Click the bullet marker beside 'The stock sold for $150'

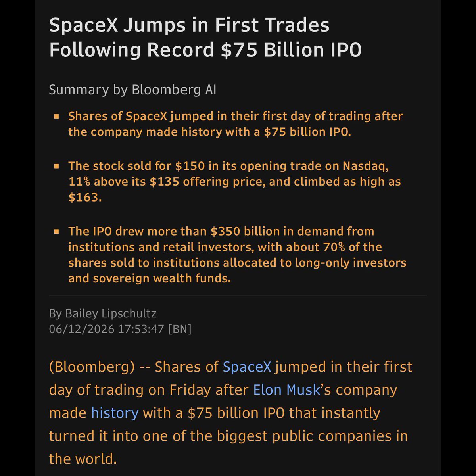click(57, 167)
